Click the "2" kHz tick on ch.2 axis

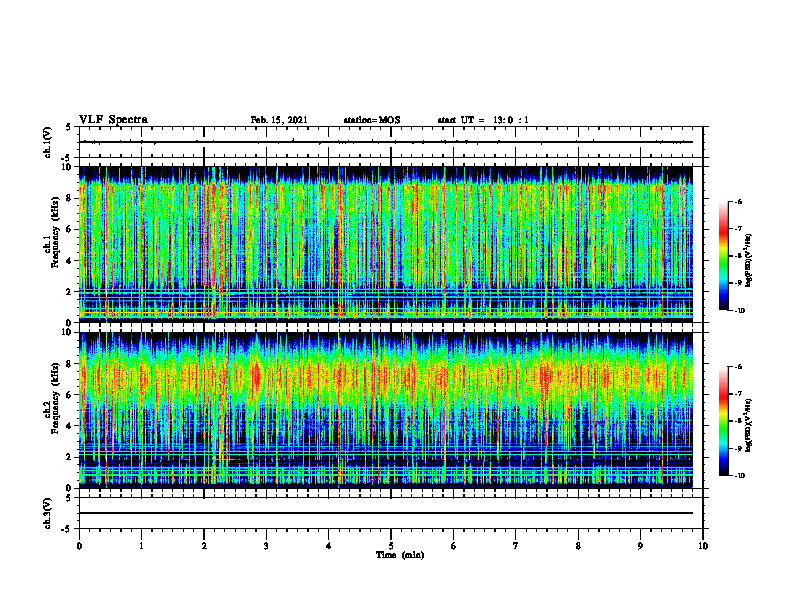click(69, 457)
